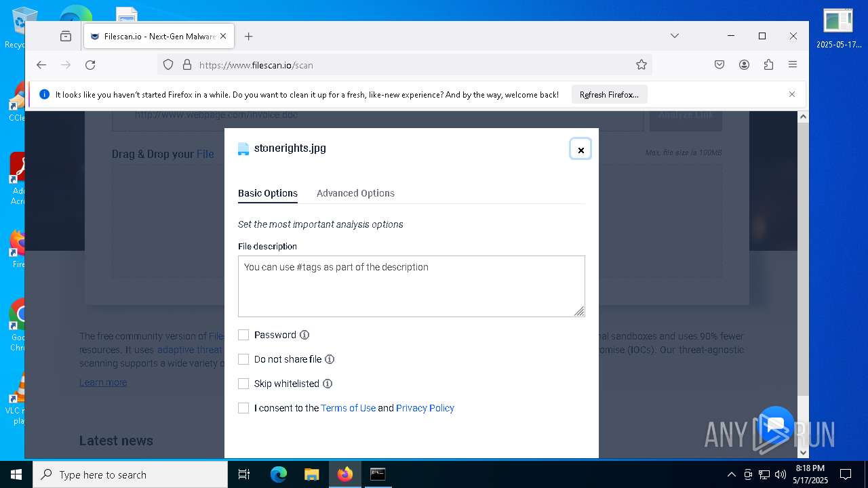Screen dimensions: 868x488
Task: Open the tracking protection shield icon
Action: [168, 65]
